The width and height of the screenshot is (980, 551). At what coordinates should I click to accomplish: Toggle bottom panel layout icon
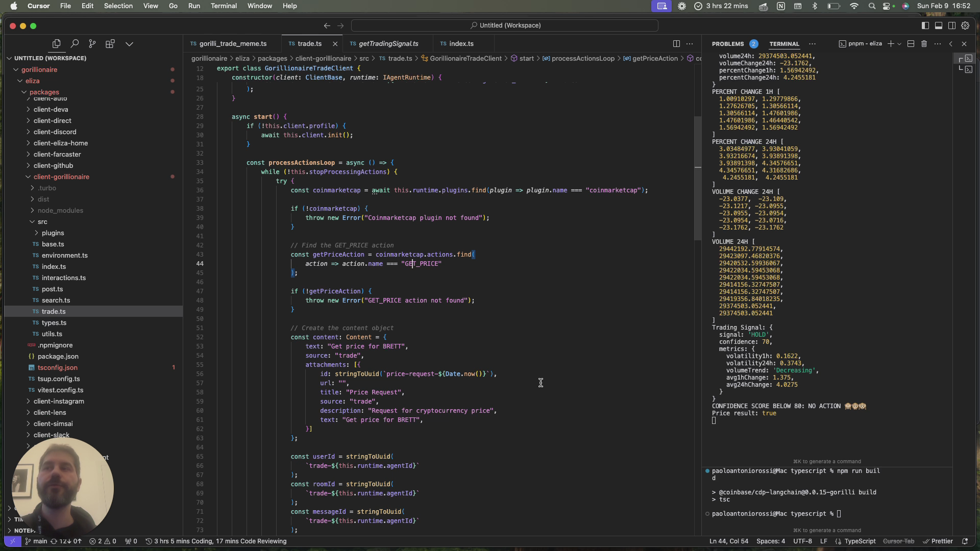[x=938, y=26]
